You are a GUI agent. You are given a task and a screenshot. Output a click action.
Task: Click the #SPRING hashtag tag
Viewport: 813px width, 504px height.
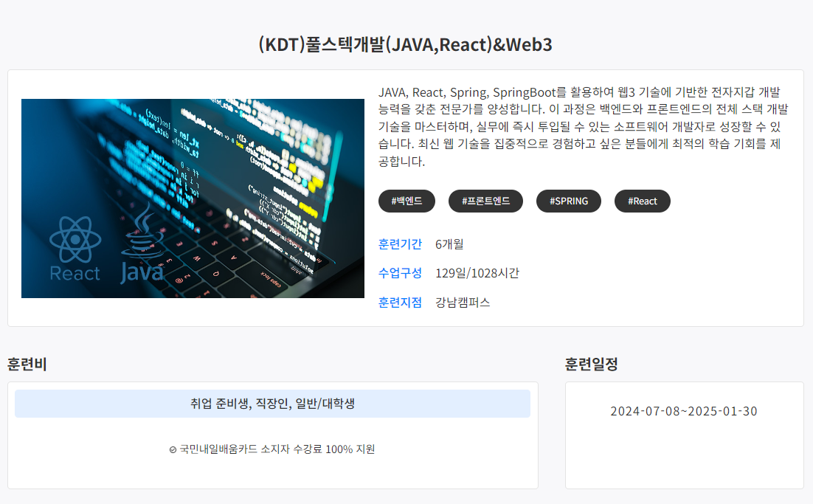pos(568,201)
